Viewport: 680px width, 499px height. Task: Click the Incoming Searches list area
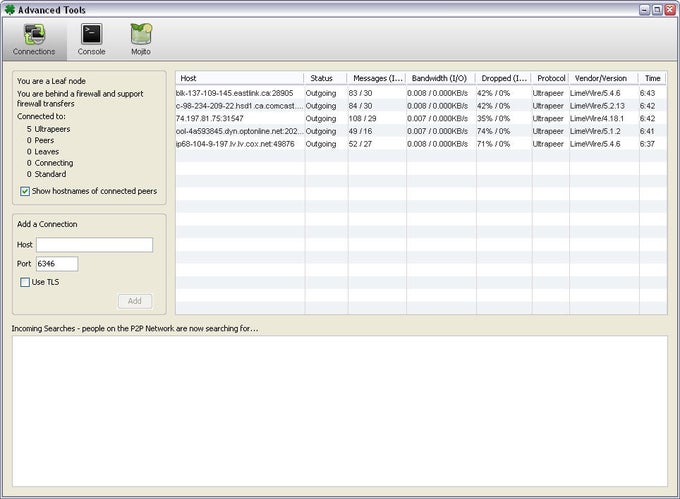340,411
